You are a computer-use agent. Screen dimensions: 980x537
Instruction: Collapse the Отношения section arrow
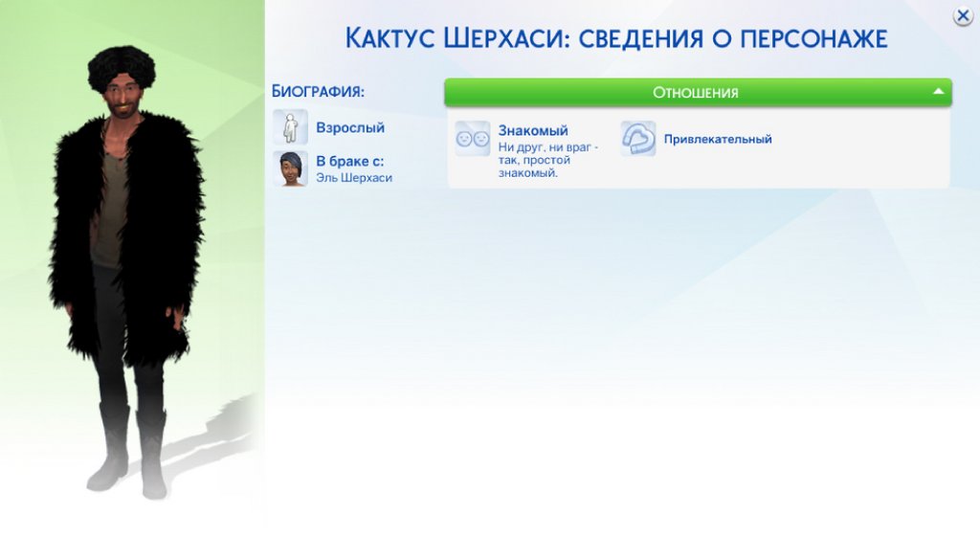[x=938, y=92]
